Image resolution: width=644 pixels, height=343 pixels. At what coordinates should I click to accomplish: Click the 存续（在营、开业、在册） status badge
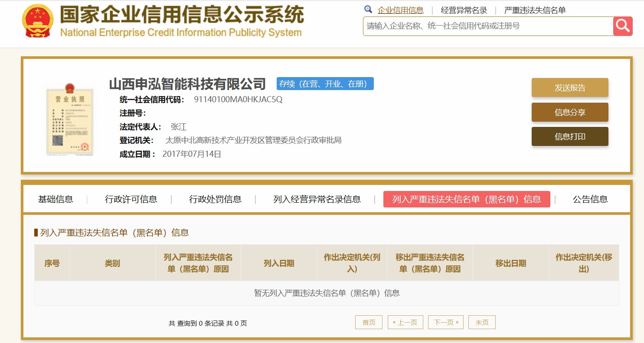(x=325, y=84)
